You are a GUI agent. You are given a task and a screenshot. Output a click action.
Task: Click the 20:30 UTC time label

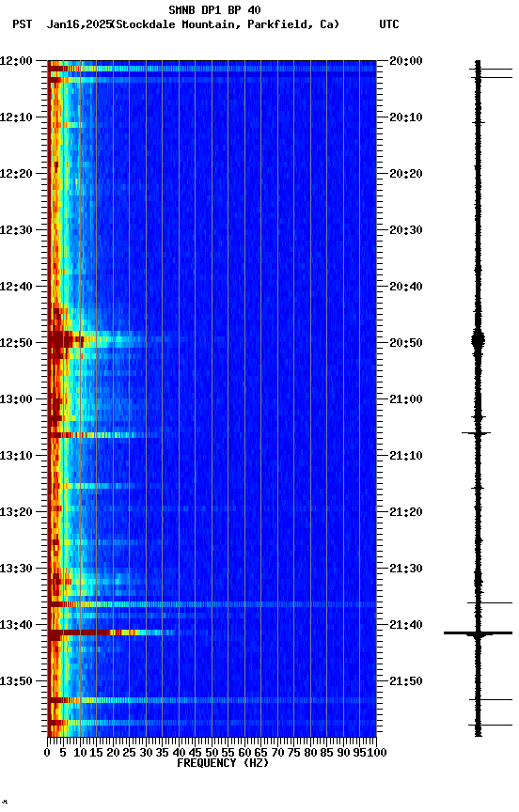tap(406, 230)
